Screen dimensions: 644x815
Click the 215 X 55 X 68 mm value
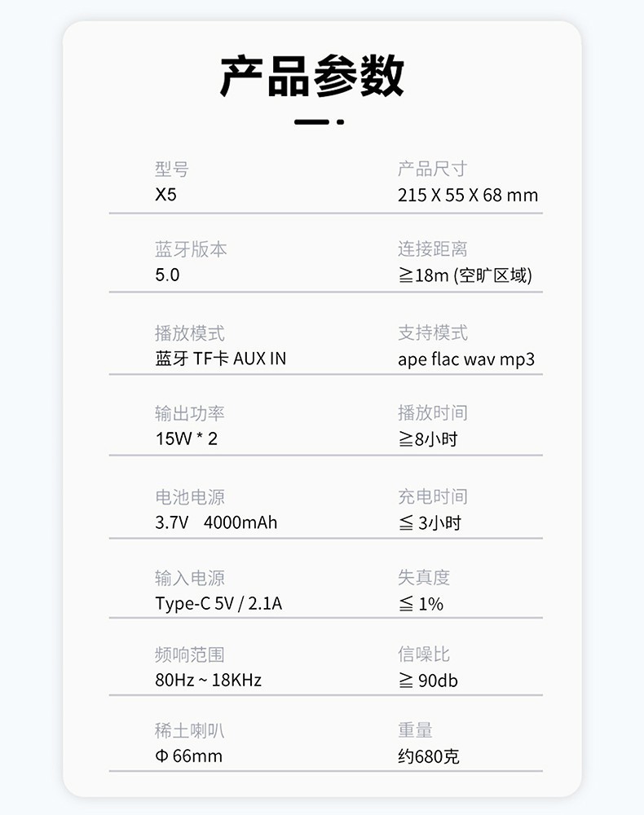point(467,196)
